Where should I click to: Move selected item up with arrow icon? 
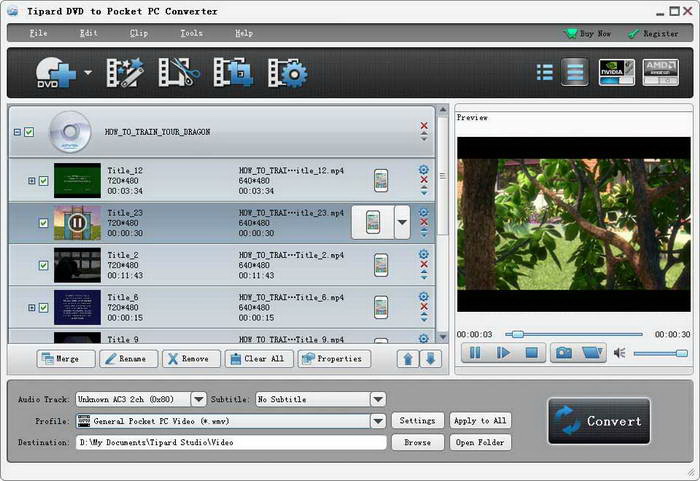409,358
